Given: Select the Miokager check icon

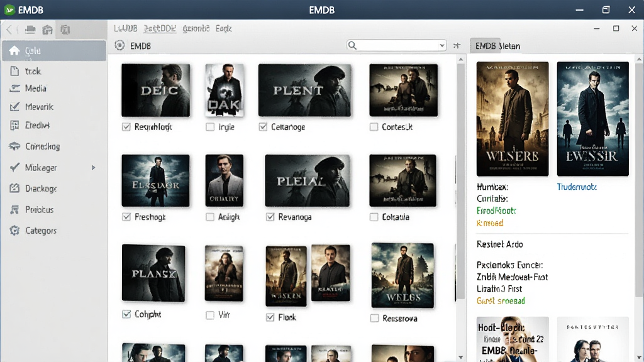Looking at the screenshot, I should coord(14,167).
